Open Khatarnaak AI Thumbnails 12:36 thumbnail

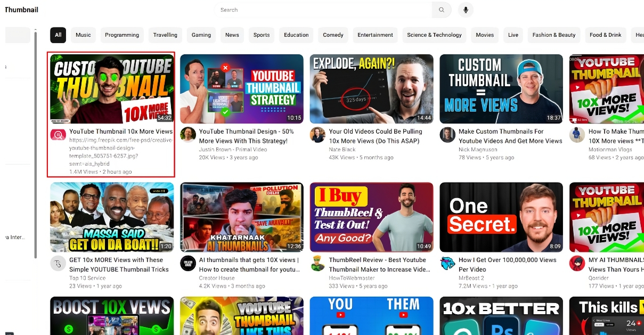[x=242, y=217]
